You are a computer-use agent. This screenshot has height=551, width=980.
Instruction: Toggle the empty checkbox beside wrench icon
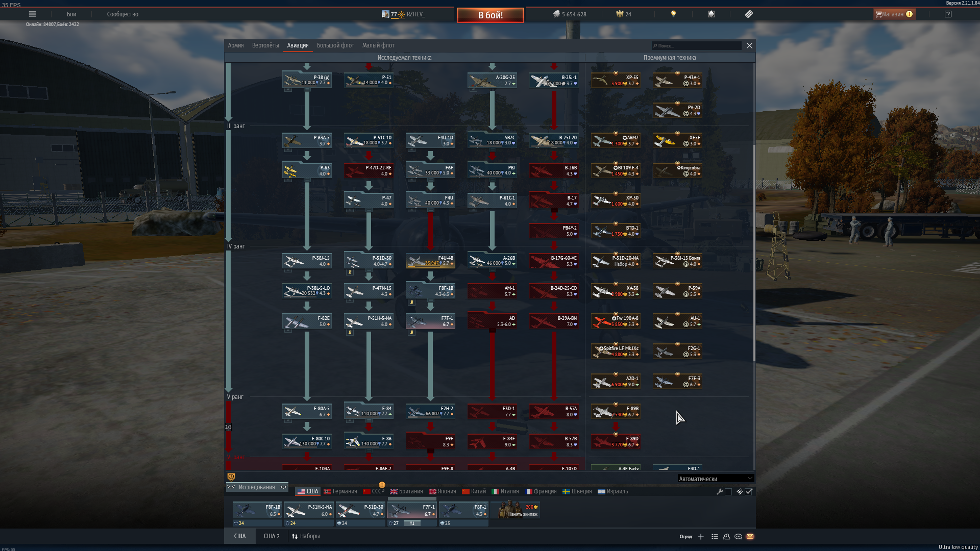[x=728, y=492]
